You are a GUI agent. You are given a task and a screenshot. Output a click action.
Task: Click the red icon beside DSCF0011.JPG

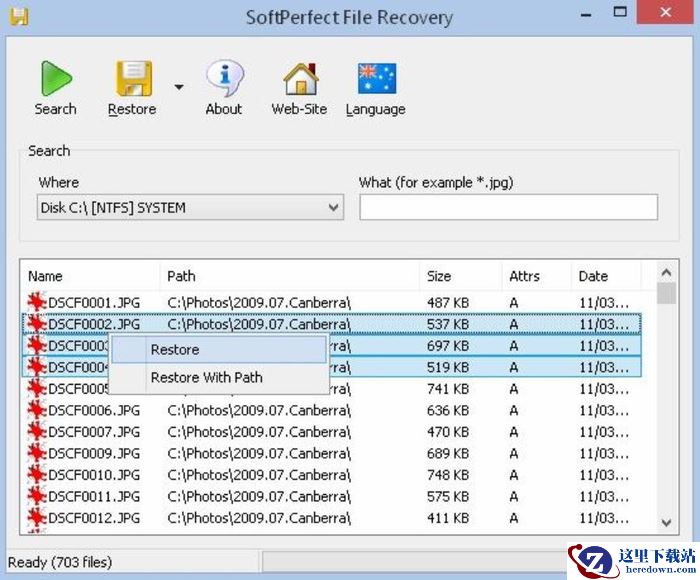point(37,496)
